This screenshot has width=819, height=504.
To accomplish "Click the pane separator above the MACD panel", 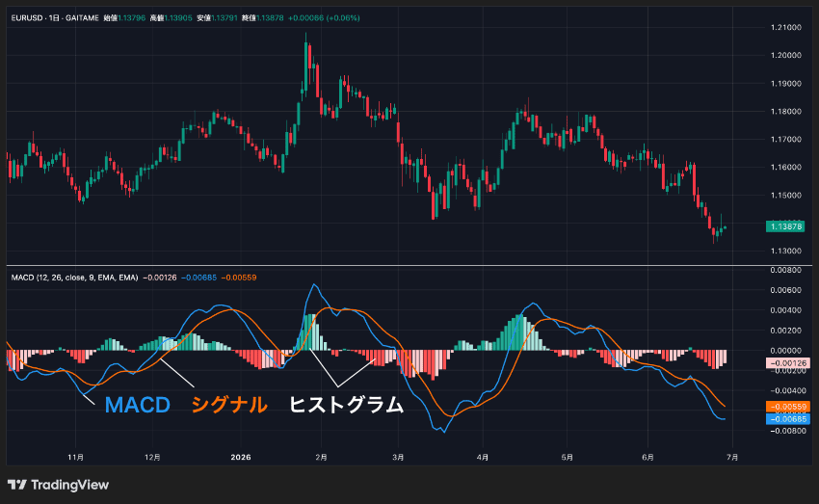I will click(x=409, y=265).
